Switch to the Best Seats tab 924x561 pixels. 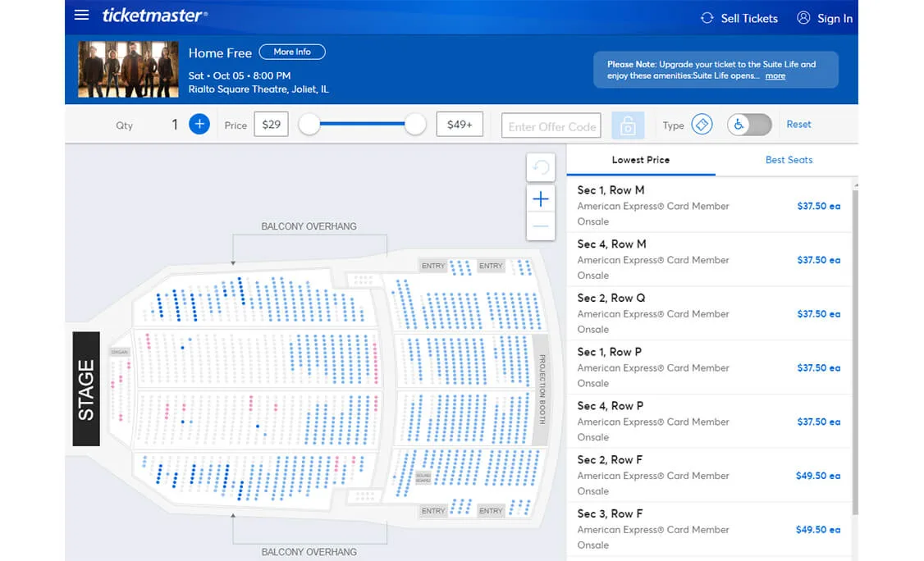coord(789,160)
